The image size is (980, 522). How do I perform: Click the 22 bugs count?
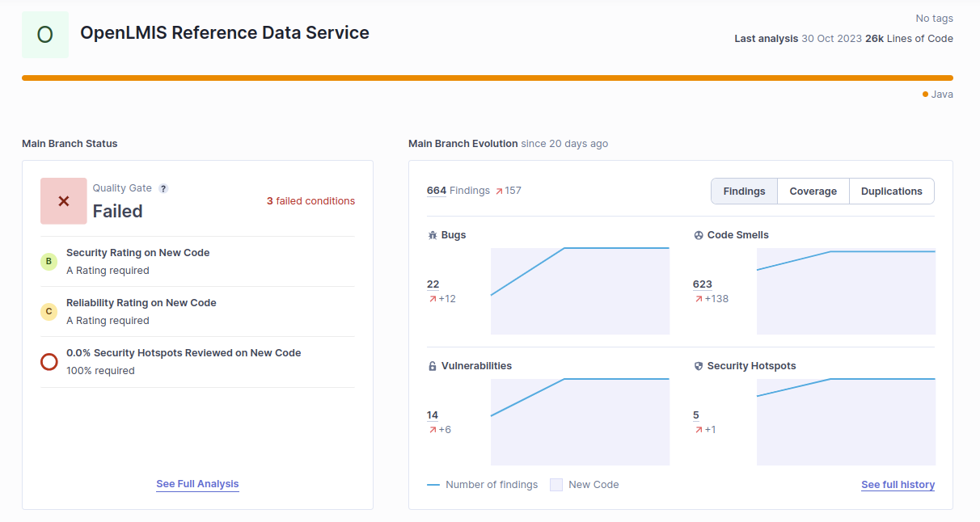[433, 284]
